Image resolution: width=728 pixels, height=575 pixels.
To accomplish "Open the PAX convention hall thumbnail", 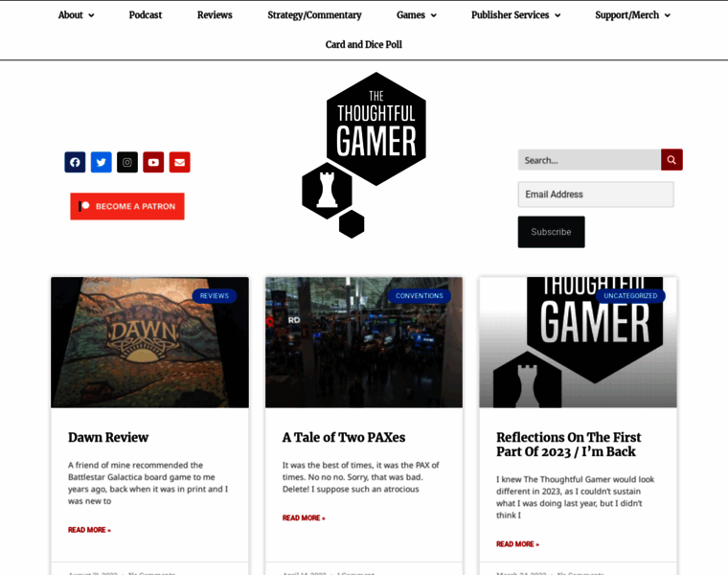I will [364, 342].
